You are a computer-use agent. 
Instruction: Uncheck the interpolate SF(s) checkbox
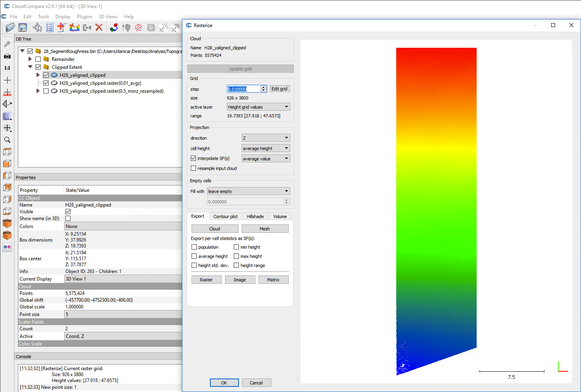[x=194, y=158]
